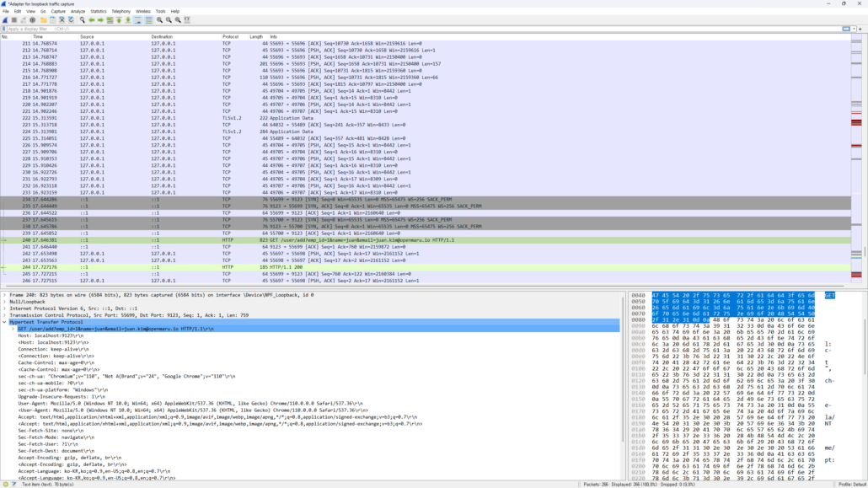Open the Statistics menu
This screenshot has width=868, height=488.
click(99, 11)
